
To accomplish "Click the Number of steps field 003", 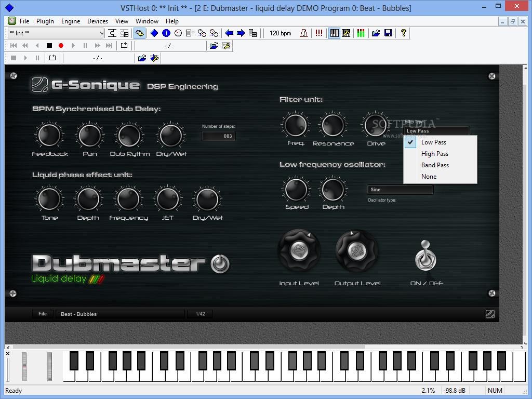I will [219, 136].
